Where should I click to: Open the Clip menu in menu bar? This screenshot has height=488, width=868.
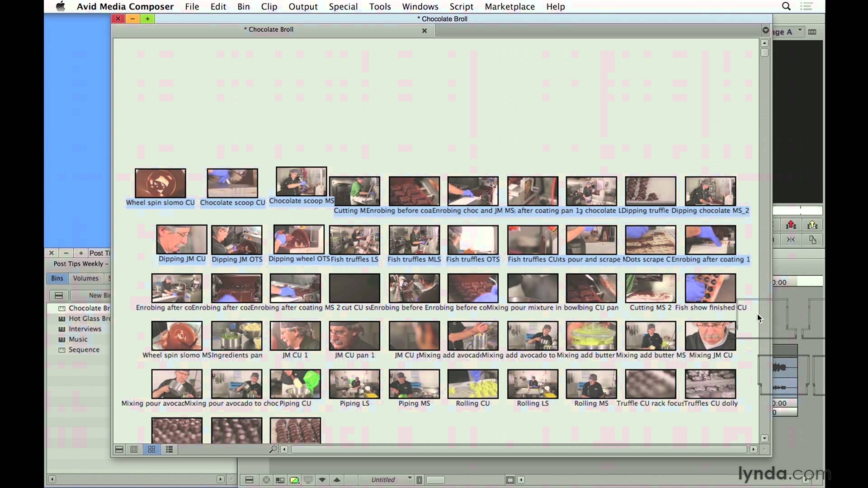(269, 7)
